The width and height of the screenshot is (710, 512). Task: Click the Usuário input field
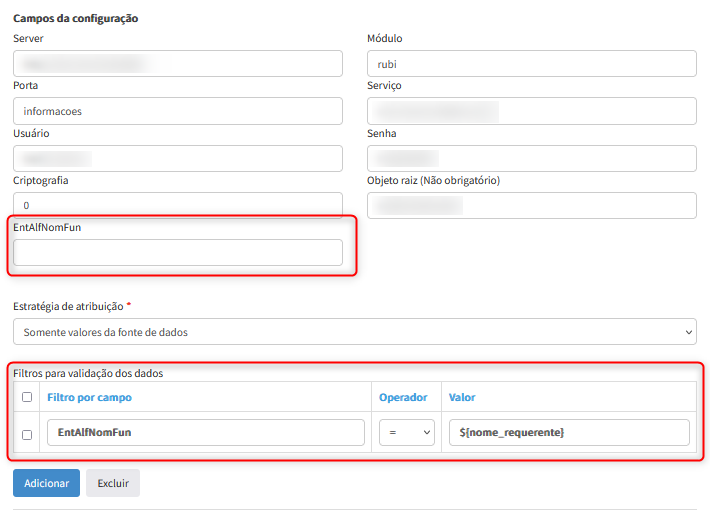click(x=178, y=158)
